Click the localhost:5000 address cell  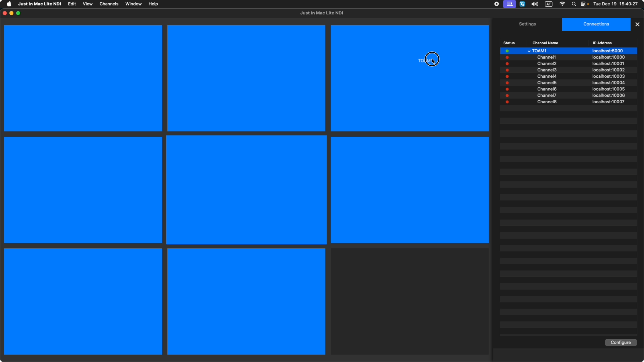click(607, 51)
